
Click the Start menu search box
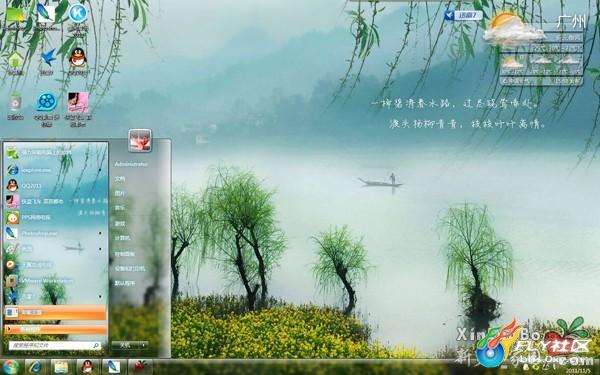[55, 345]
